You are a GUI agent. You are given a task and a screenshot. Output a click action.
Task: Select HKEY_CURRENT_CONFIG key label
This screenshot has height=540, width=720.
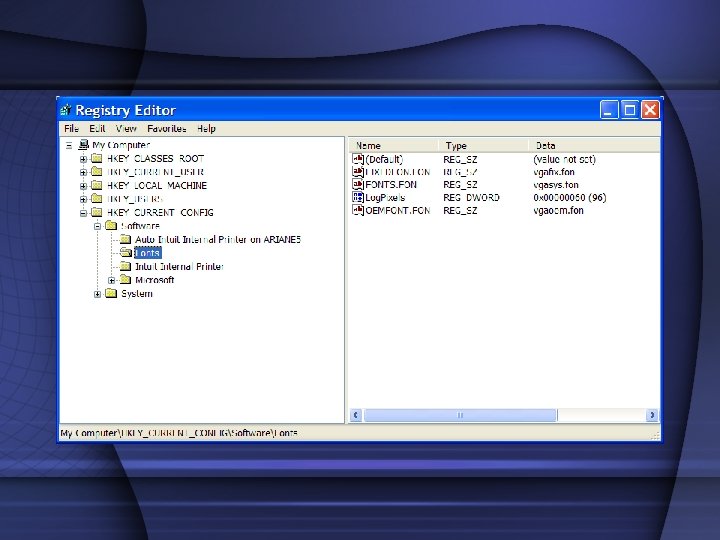[160, 213]
